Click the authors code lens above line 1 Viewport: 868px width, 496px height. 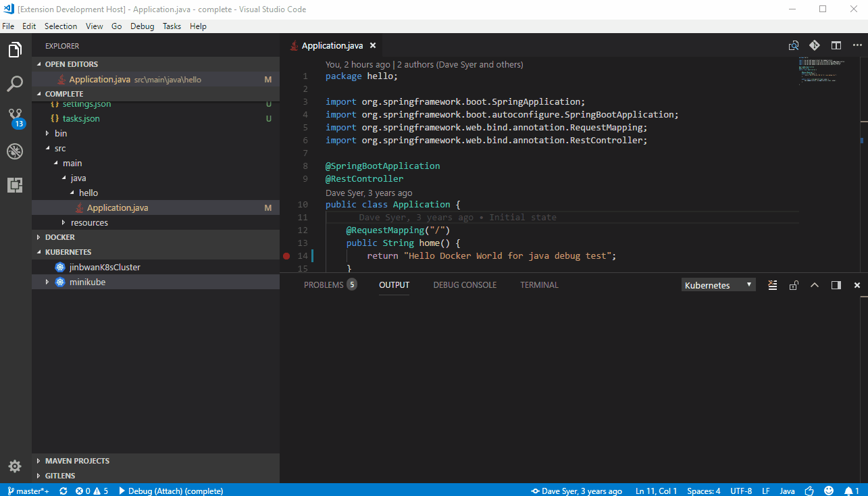460,65
